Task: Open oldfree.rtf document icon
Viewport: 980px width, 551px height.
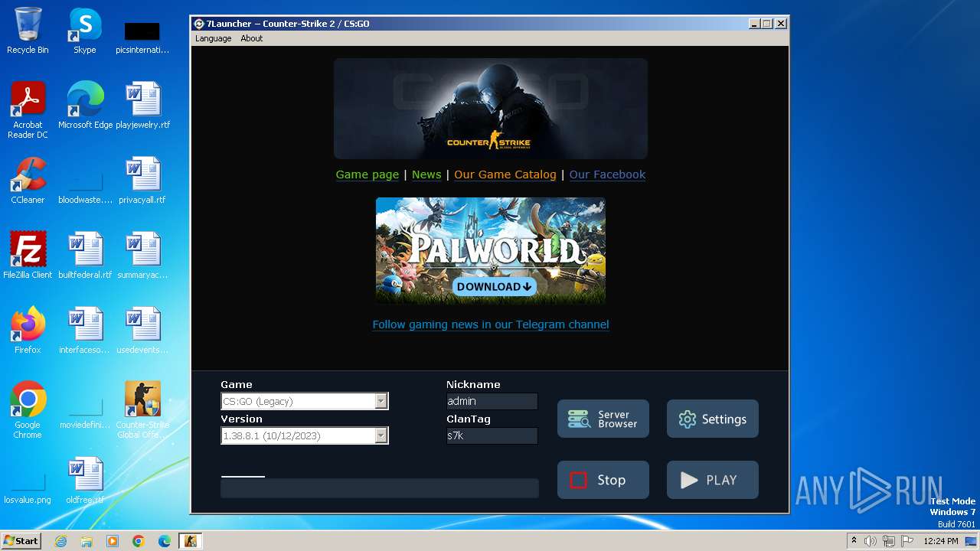Action: pyautogui.click(x=85, y=481)
